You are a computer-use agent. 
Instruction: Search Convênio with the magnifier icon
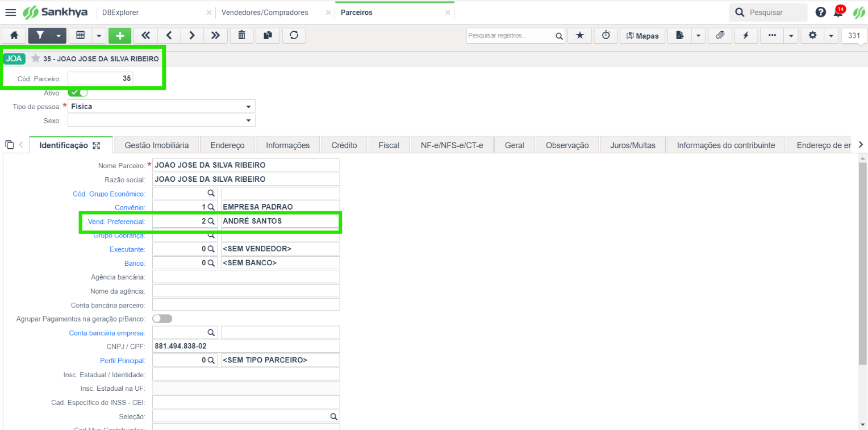click(211, 207)
